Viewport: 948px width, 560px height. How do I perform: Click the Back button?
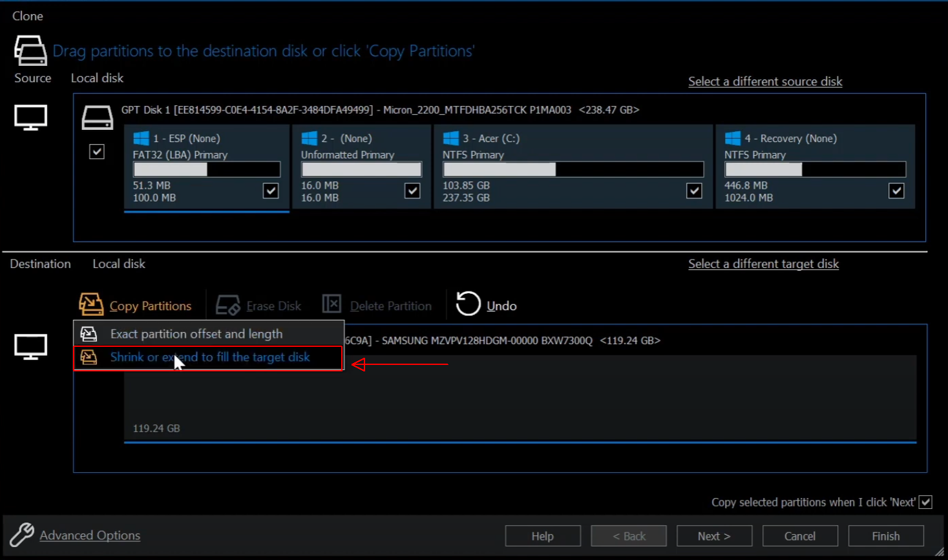click(x=629, y=536)
